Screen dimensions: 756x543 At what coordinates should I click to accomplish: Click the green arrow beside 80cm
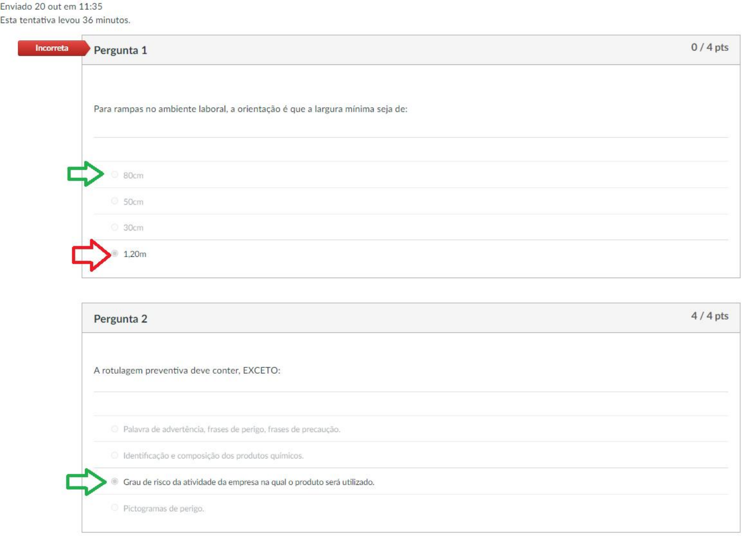[x=85, y=173]
